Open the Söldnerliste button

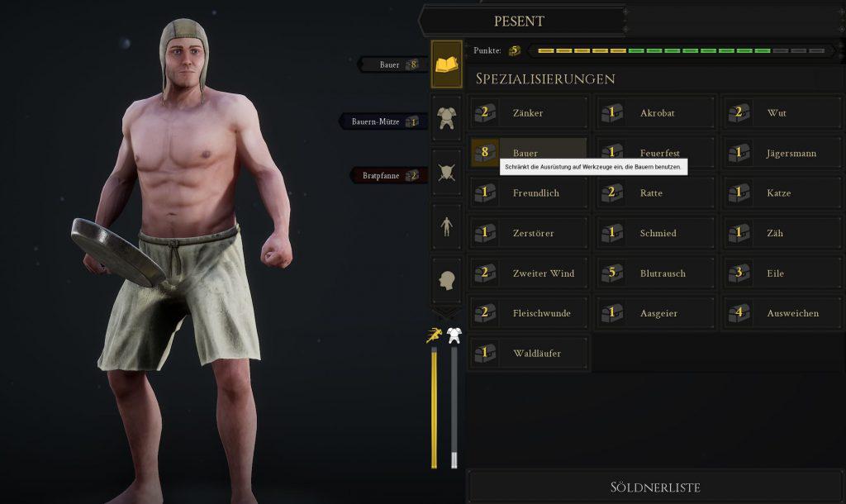(x=655, y=487)
